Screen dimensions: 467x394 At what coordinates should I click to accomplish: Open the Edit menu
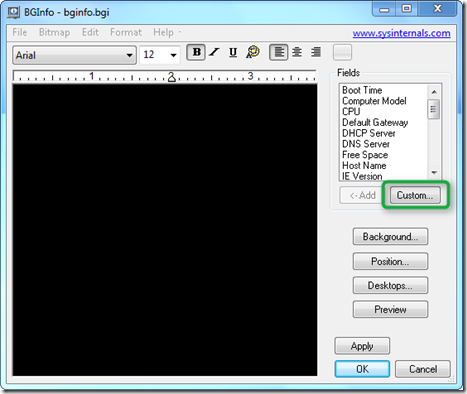90,32
